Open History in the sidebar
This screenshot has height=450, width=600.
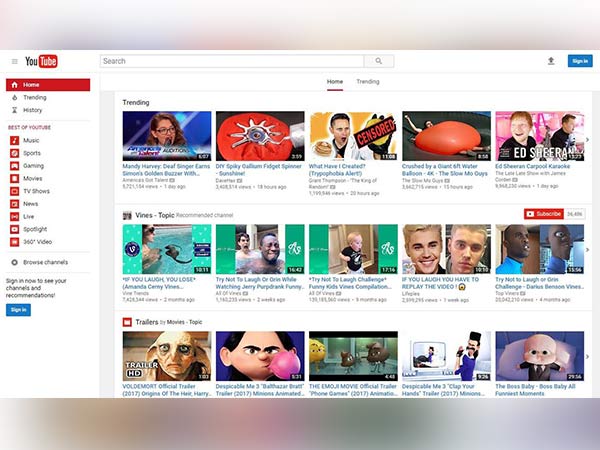pos(33,110)
